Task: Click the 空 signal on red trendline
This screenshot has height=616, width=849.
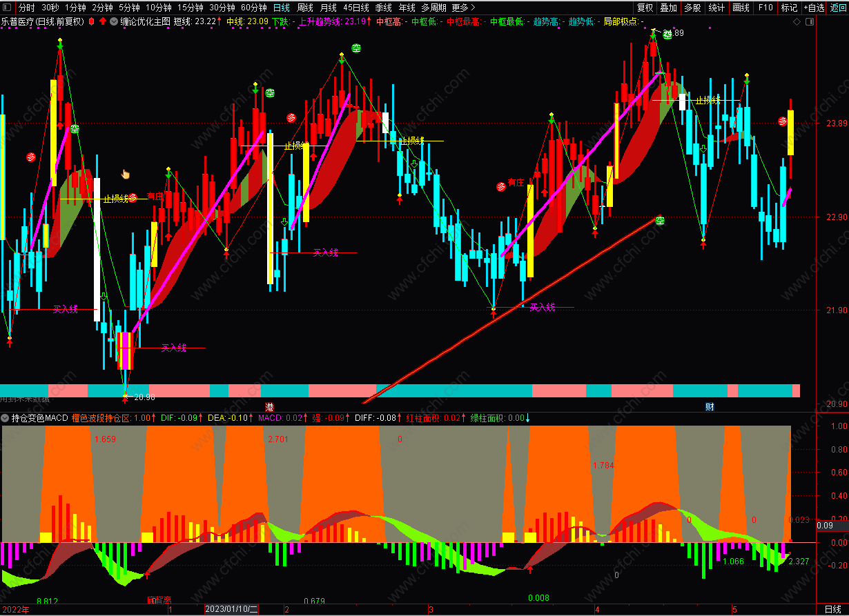Action: (660, 221)
